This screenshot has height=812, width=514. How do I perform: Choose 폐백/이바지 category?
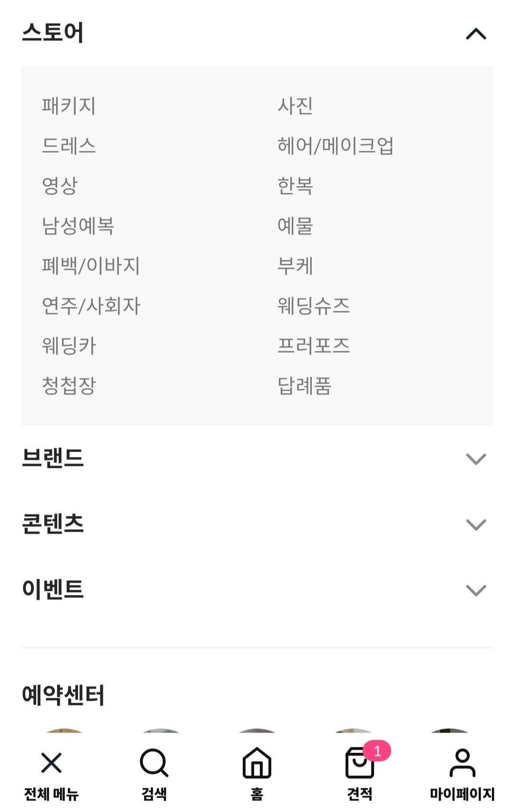pos(91,266)
